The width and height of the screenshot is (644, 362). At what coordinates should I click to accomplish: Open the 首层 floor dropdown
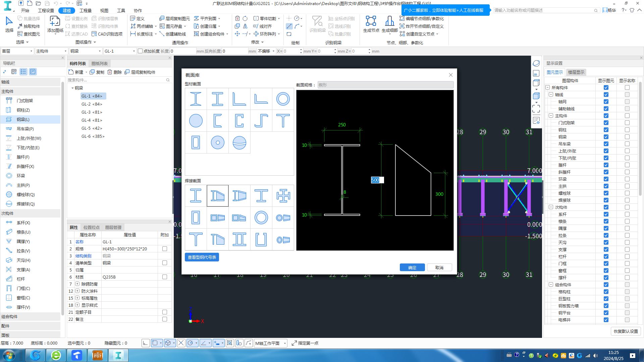click(17, 51)
